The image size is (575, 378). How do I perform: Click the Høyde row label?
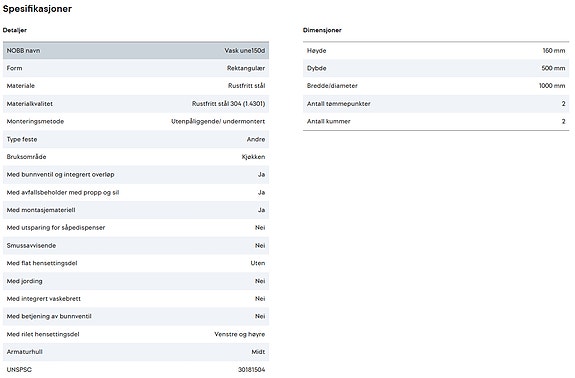pyautogui.click(x=316, y=51)
